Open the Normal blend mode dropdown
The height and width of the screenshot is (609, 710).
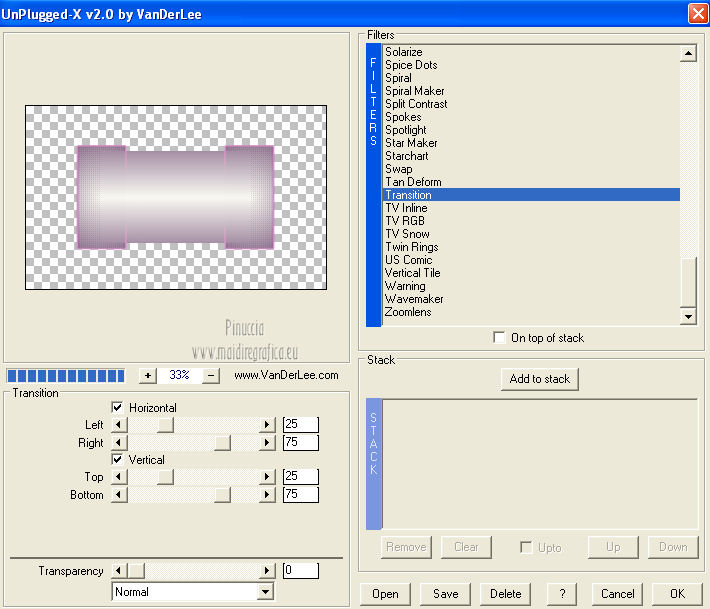point(266,591)
